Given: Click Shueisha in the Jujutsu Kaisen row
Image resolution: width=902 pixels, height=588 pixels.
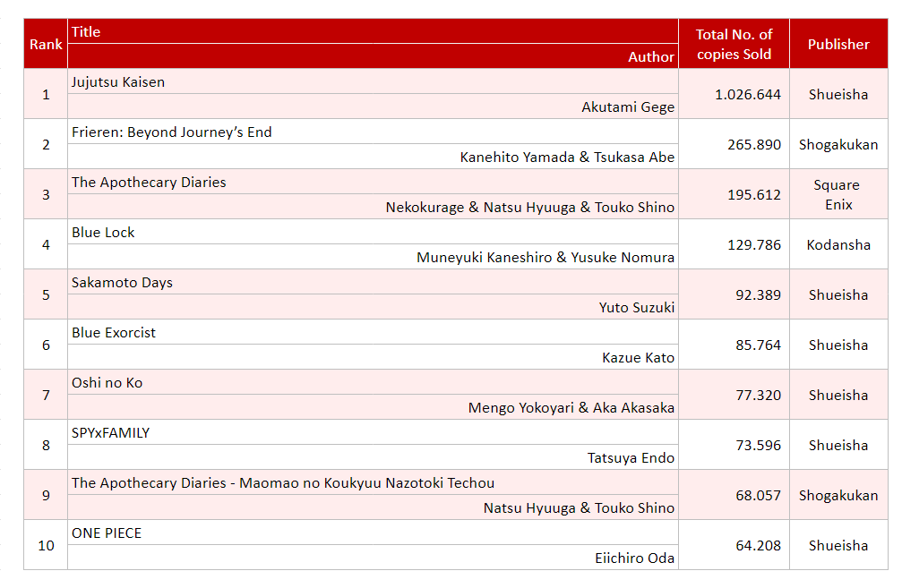Looking at the screenshot, I should [x=838, y=94].
